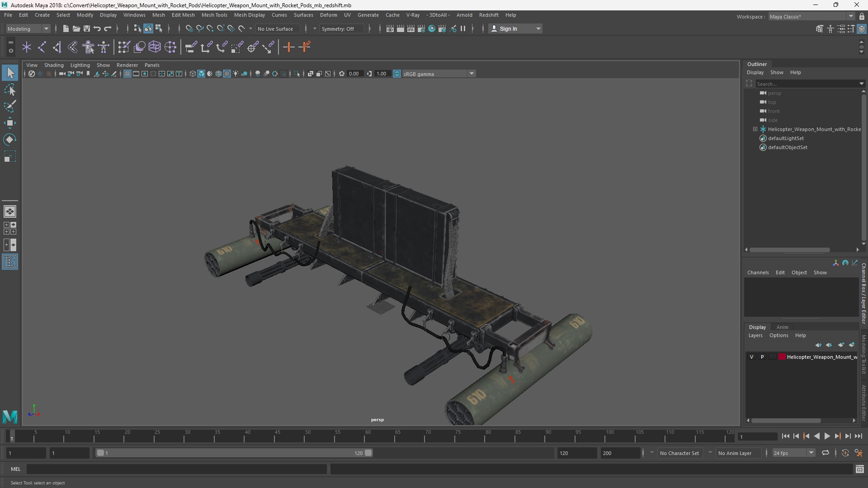The width and height of the screenshot is (868, 488).
Task: Open the 24 fps frame rate dropdown
Action: pyautogui.click(x=793, y=453)
